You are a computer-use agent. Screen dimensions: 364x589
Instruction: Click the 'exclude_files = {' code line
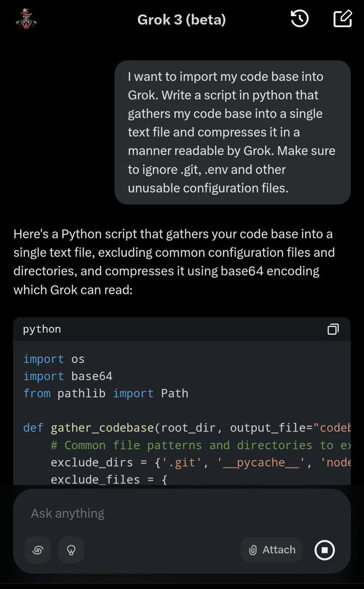[109, 479]
